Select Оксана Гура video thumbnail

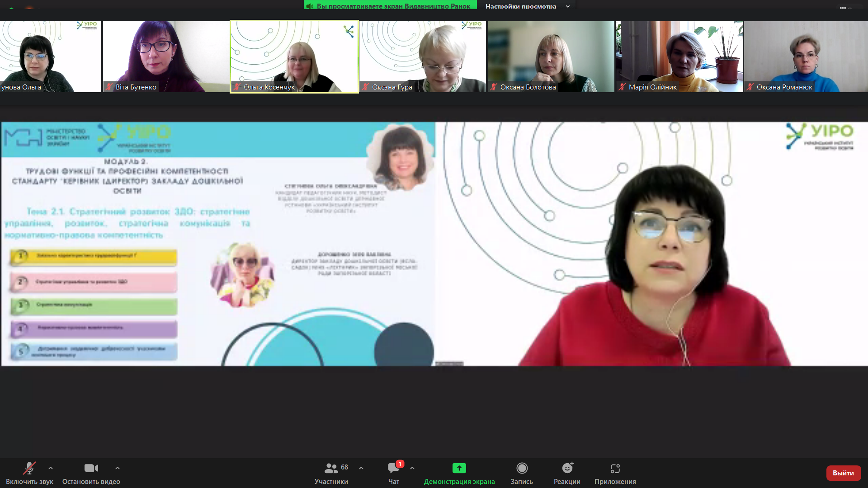coord(423,56)
